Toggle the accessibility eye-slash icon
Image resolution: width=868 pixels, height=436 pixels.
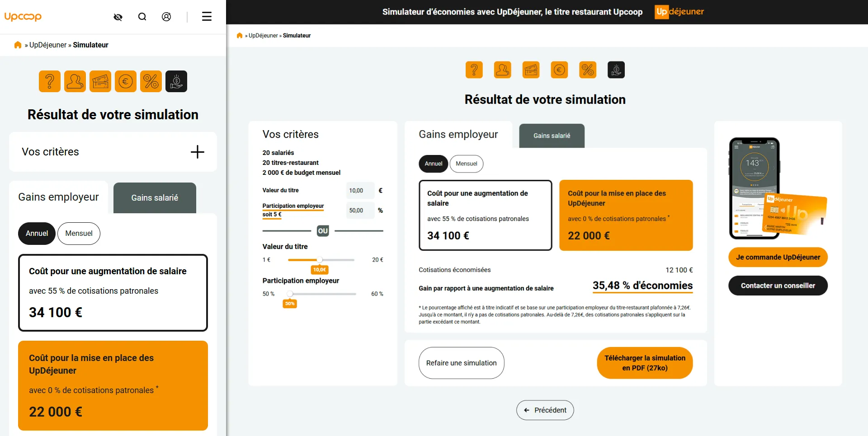[x=118, y=17]
